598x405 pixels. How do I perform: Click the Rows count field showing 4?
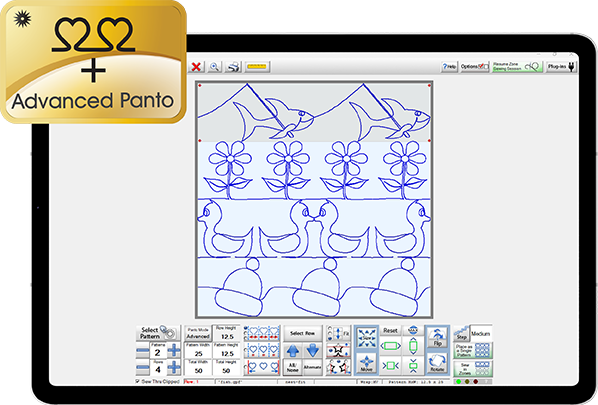(158, 368)
